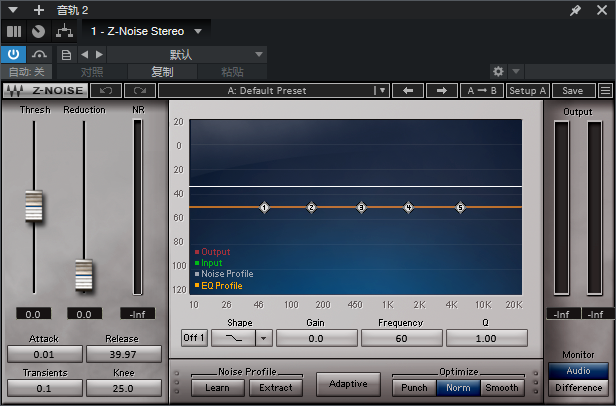This screenshot has width=616, height=406.
Task: Pin the plugin window
Action: (576, 10)
